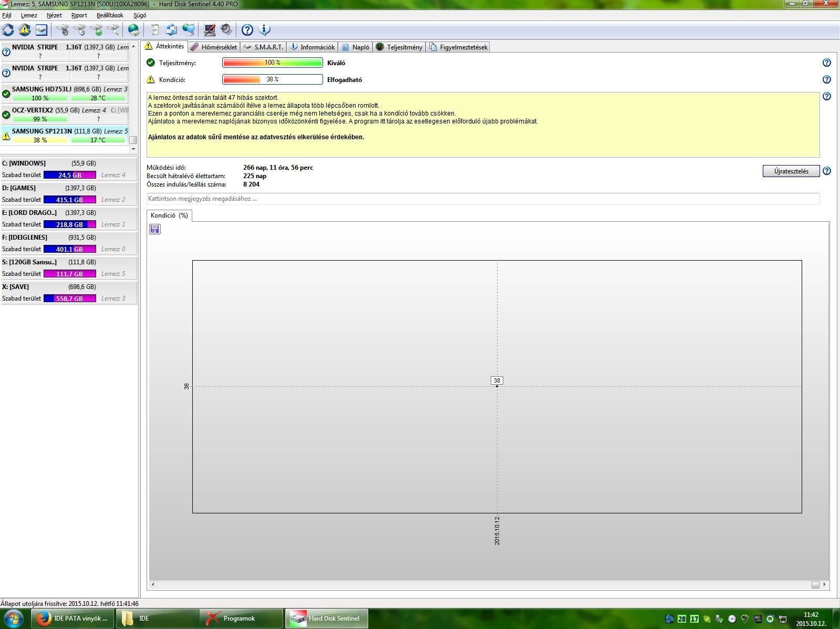
Task: Switch to the IDE folder taskbar item
Action: coord(157,618)
